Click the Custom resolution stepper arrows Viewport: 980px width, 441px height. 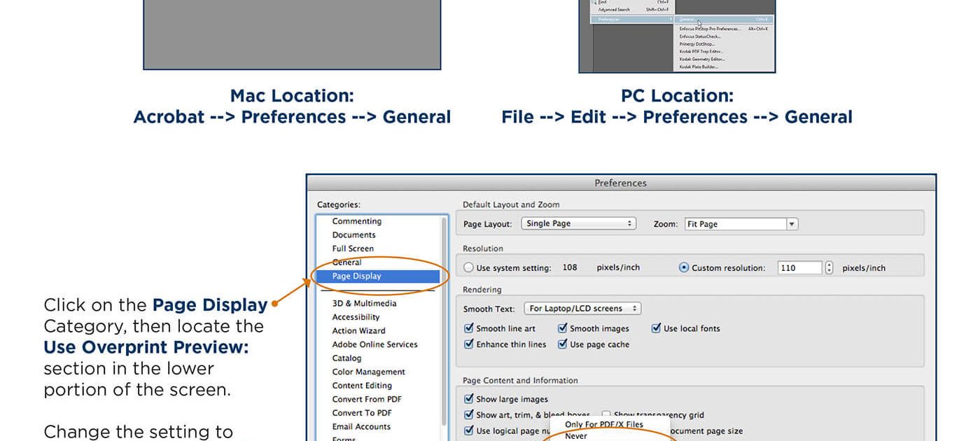click(829, 267)
